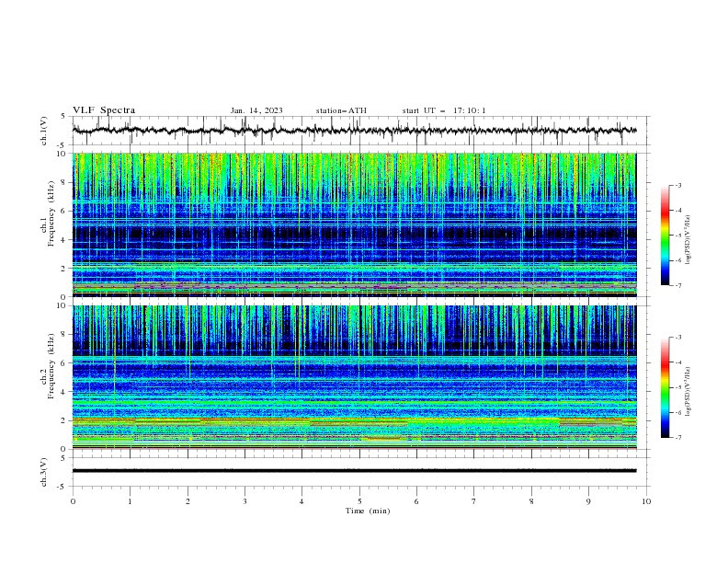The width and height of the screenshot is (728, 563).
Task: Click the time axis tick label "7"
Action: [x=474, y=501]
